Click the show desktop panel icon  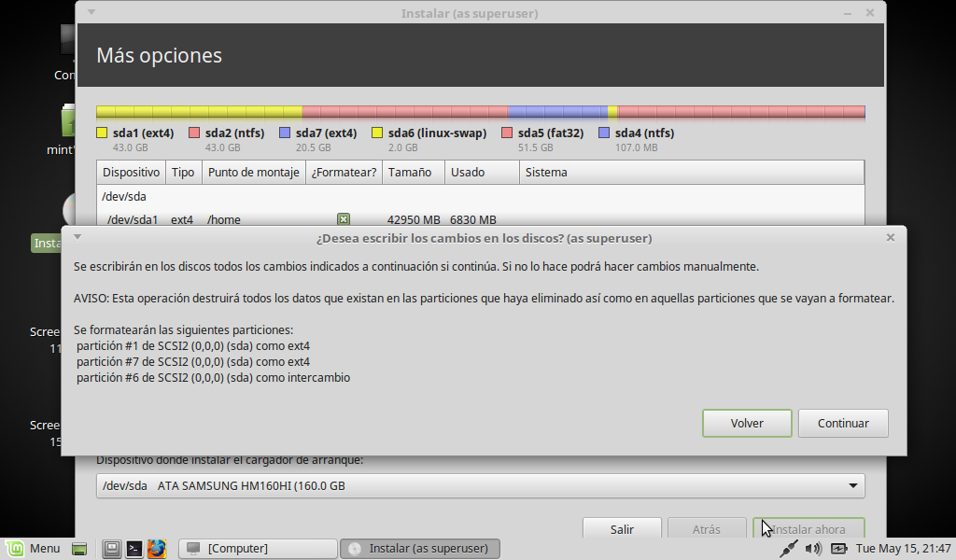pyautogui.click(x=80, y=548)
